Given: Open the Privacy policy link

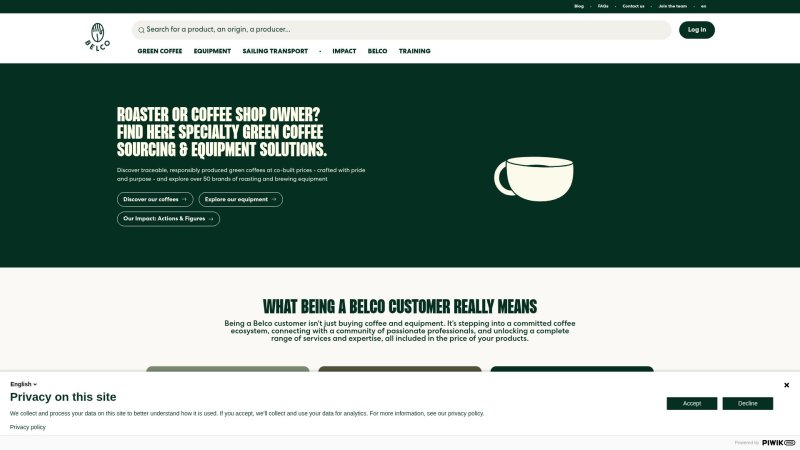Looking at the screenshot, I should [x=28, y=427].
